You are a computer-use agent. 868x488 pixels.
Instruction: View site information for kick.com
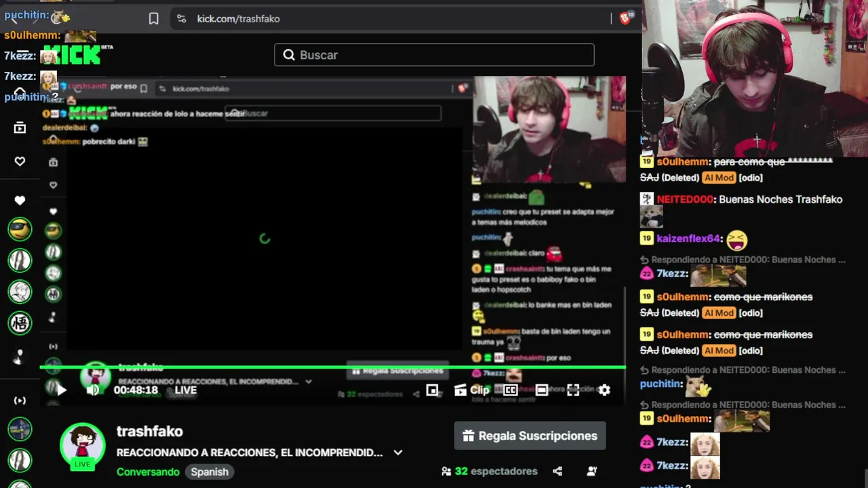(x=181, y=19)
